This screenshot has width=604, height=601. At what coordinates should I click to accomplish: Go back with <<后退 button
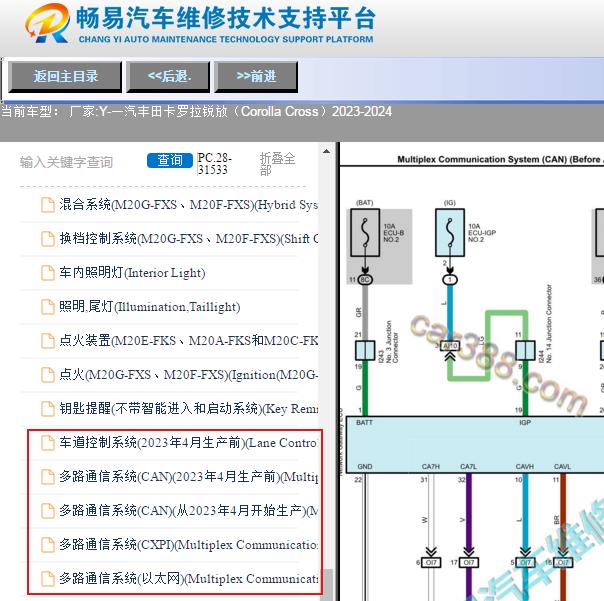tap(168, 76)
